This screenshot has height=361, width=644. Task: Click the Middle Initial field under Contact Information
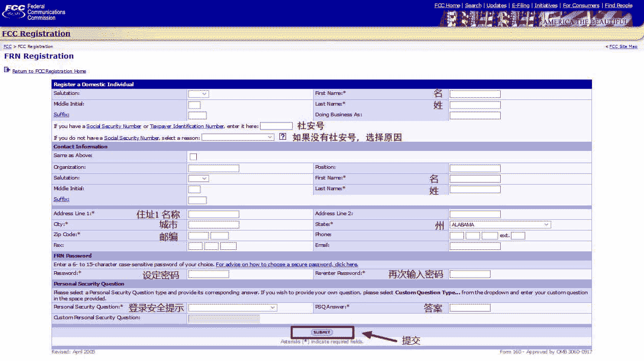(194, 190)
